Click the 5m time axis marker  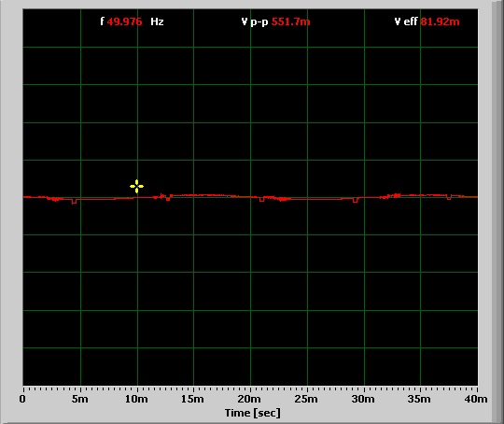click(x=79, y=399)
